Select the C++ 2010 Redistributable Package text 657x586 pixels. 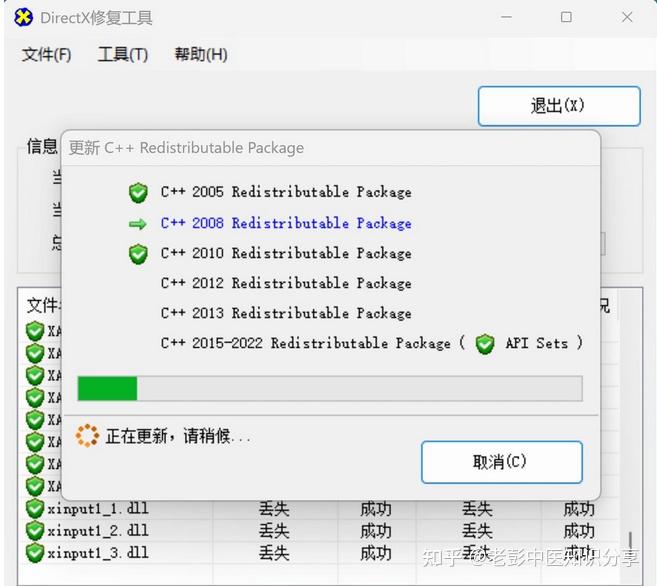pyautogui.click(x=286, y=253)
